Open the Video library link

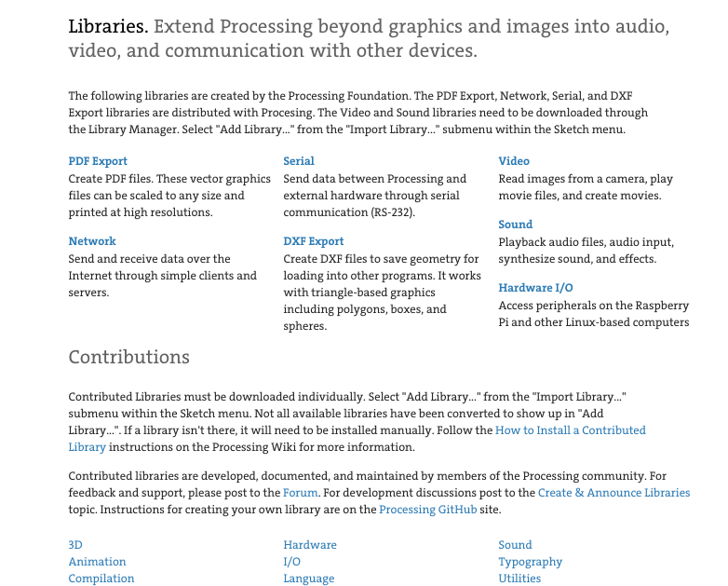pos(514,161)
